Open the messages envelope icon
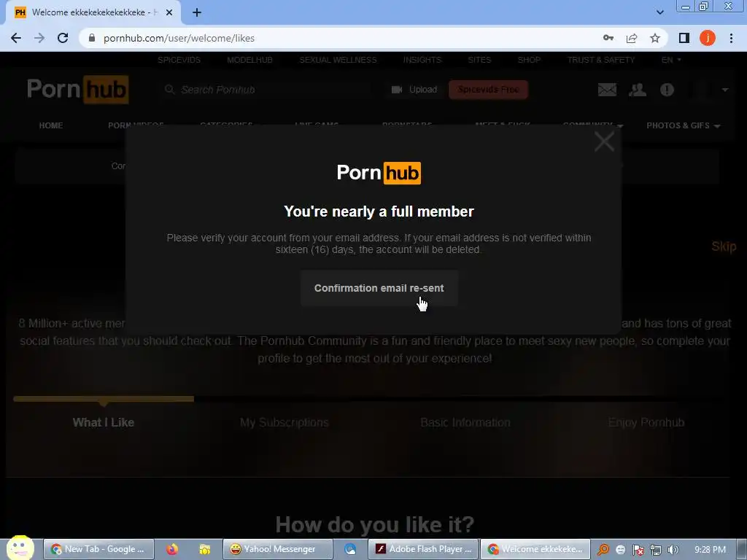This screenshot has height=560, width=747. coord(607,90)
